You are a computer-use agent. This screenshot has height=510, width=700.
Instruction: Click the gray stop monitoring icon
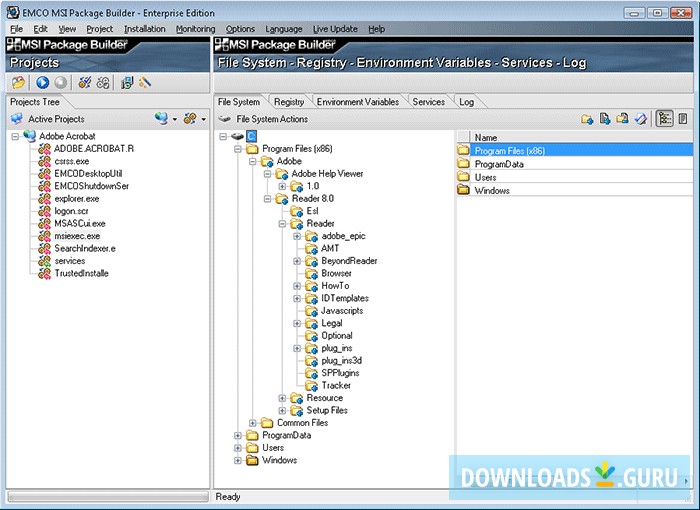click(x=60, y=83)
